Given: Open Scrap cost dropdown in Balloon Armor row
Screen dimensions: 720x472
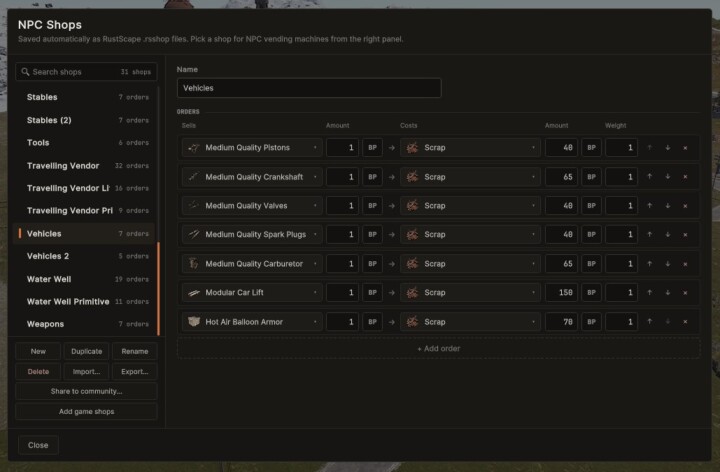Looking at the screenshot, I should click(470, 322).
